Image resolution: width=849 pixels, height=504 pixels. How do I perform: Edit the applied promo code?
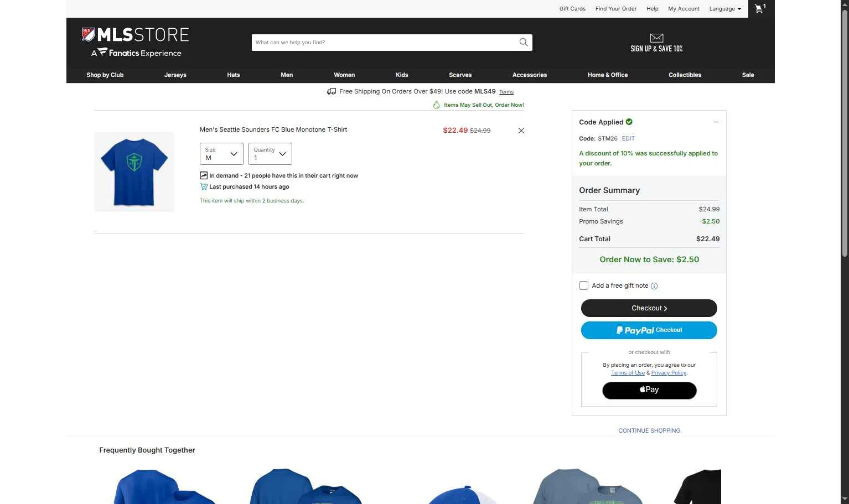[628, 139]
